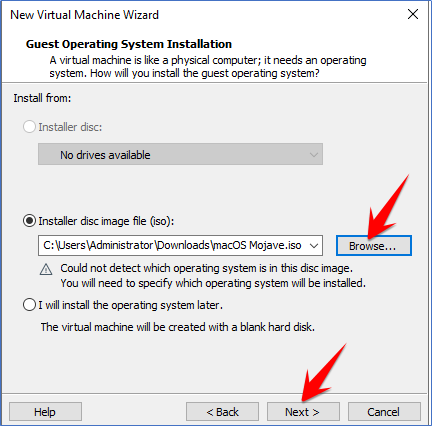Click the red arrow pointing at Next
The height and width of the screenshot is (426, 432).
(x=324, y=372)
